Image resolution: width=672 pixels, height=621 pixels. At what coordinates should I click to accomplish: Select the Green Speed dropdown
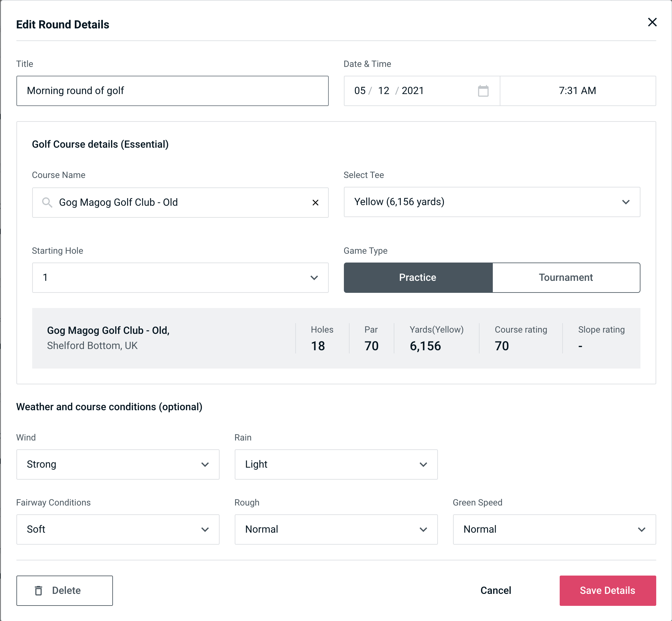553,529
